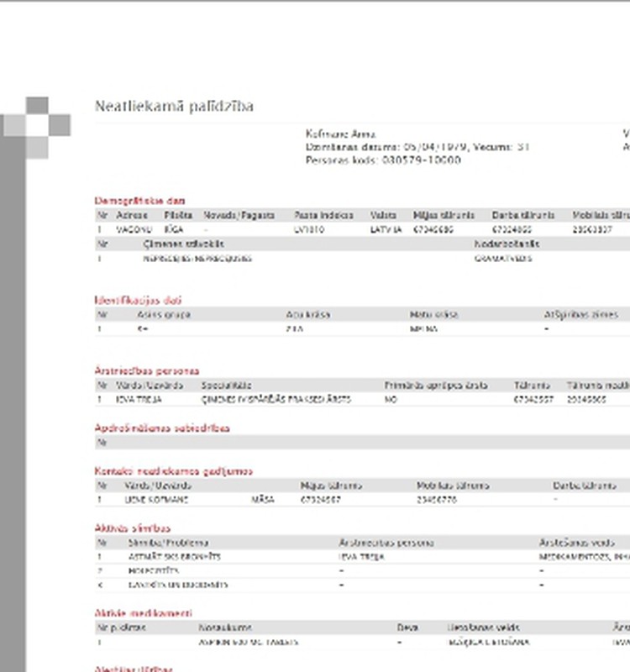
Task: Click the 'Atšķirības zīmes' column header
Action: (x=580, y=314)
